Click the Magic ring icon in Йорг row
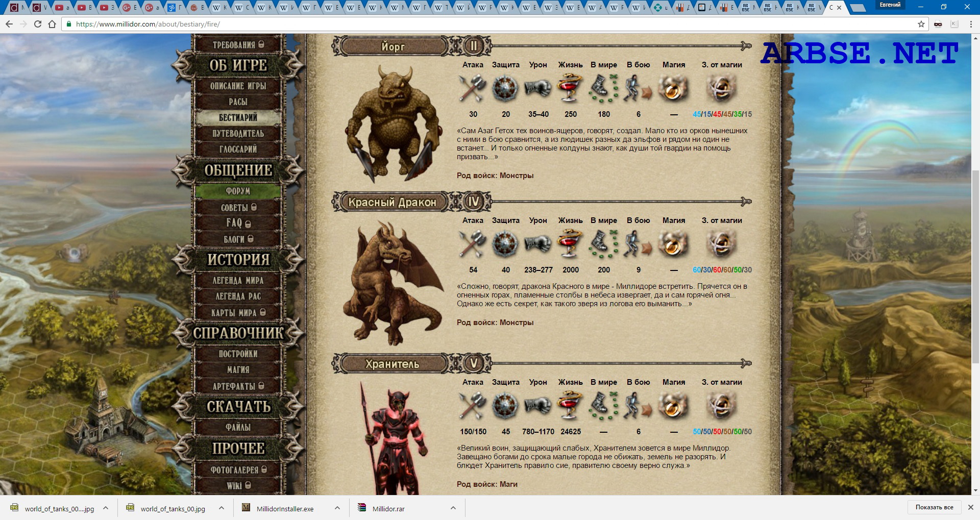 coord(673,88)
